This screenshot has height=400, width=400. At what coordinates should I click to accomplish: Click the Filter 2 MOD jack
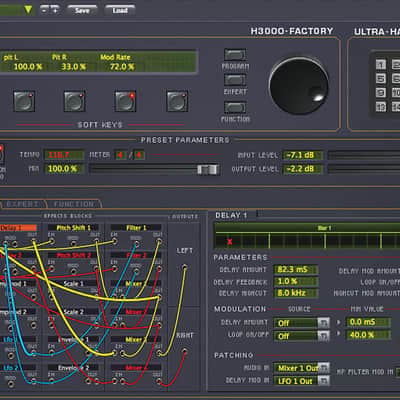(x=136, y=271)
